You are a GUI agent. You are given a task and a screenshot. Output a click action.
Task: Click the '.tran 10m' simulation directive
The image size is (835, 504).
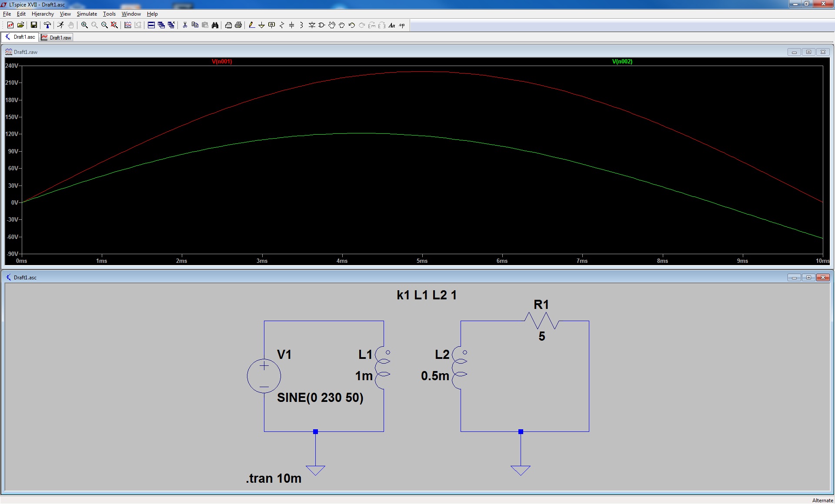(274, 478)
